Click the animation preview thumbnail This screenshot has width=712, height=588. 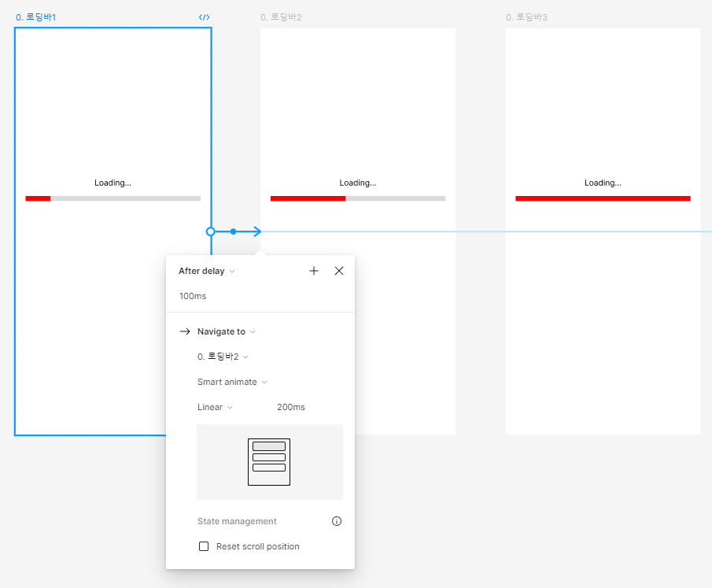pos(270,462)
